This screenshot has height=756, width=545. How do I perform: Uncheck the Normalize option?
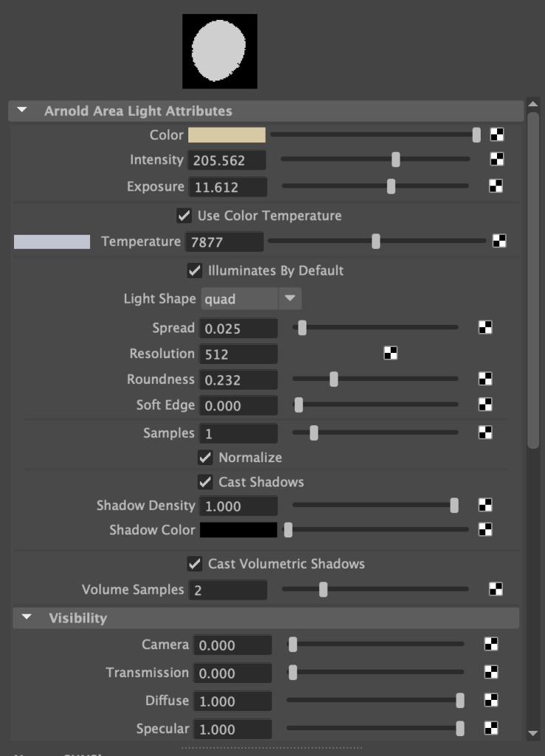tap(205, 458)
